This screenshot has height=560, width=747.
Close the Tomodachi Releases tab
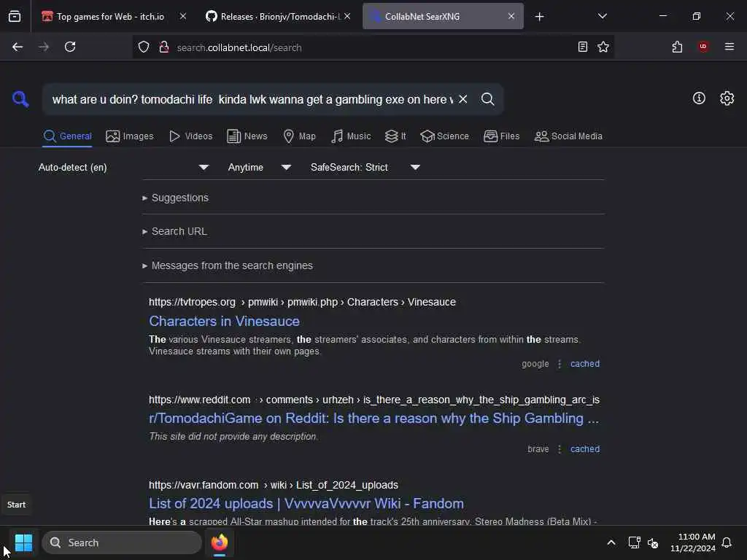click(x=347, y=16)
